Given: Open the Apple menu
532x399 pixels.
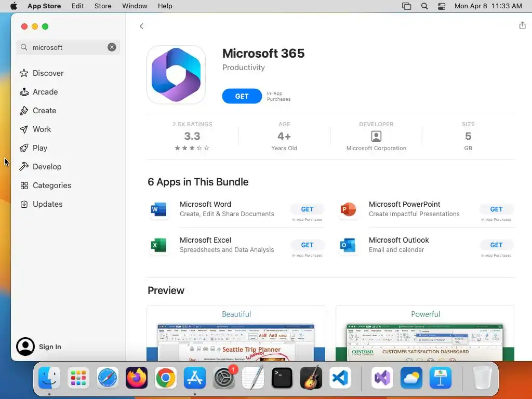Looking at the screenshot, I should (x=14, y=6).
